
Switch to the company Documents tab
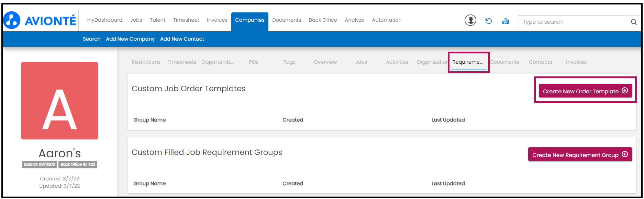coord(504,62)
